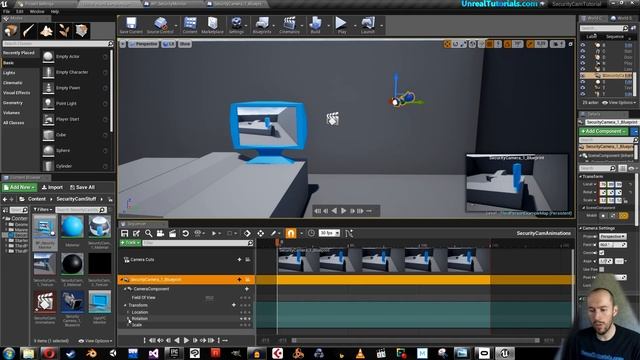Click the green Add New button
The width and height of the screenshot is (640, 360).
coord(19,187)
